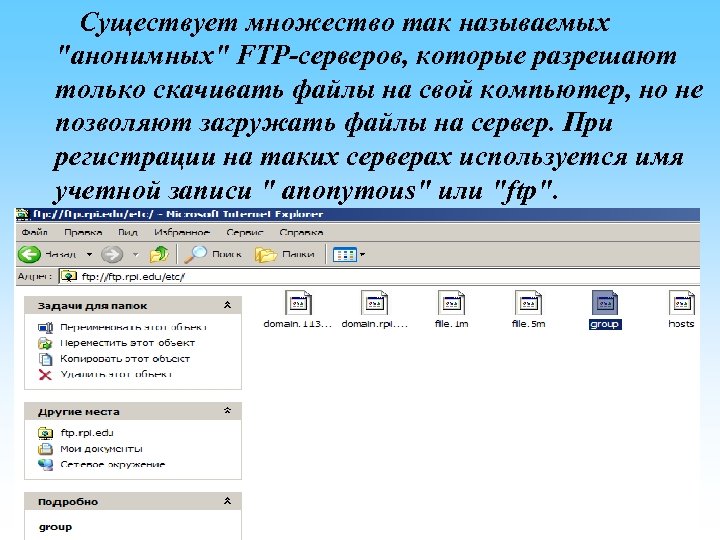Screen dimensions: 720x540
Task: Open Мои документы link
Action: pos(101,449)
